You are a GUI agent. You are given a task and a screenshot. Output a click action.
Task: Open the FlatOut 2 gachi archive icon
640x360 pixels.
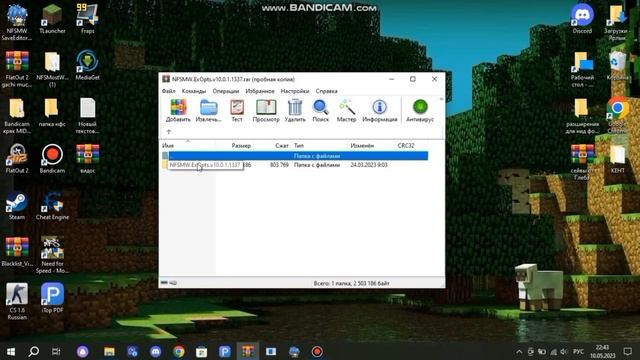click(17, 69)
